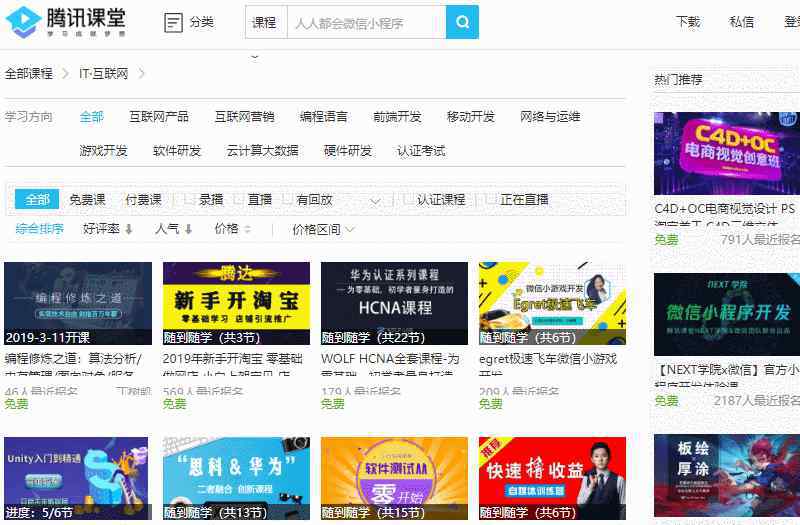Filter by 付费课

(143, 199)
